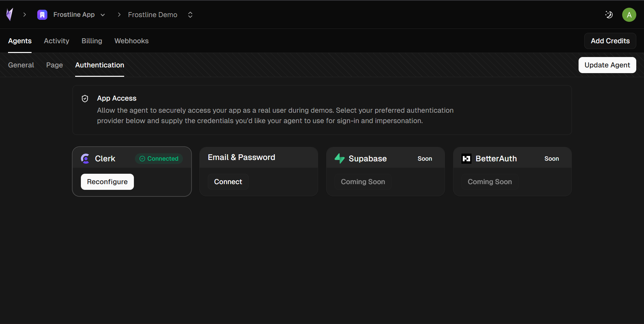Click the Connected status badge on Clerk

(159, 159)
